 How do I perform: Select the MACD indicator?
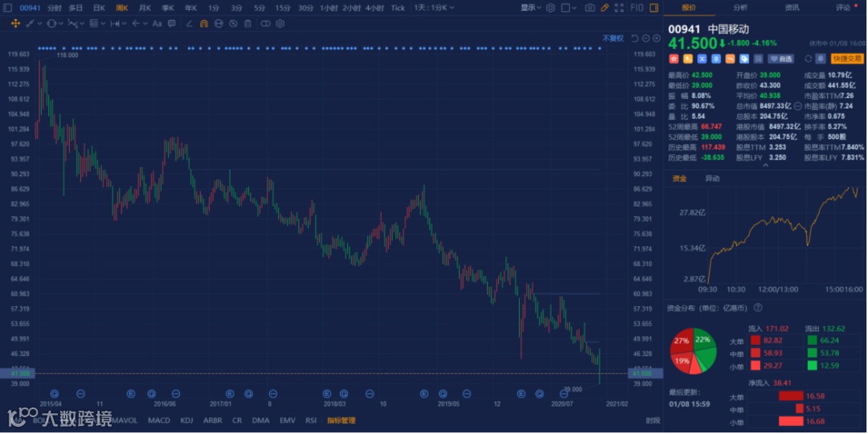159,420
